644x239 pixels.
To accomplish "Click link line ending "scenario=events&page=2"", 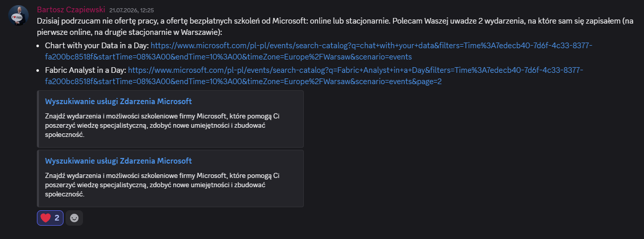I will tap(243, 81).
